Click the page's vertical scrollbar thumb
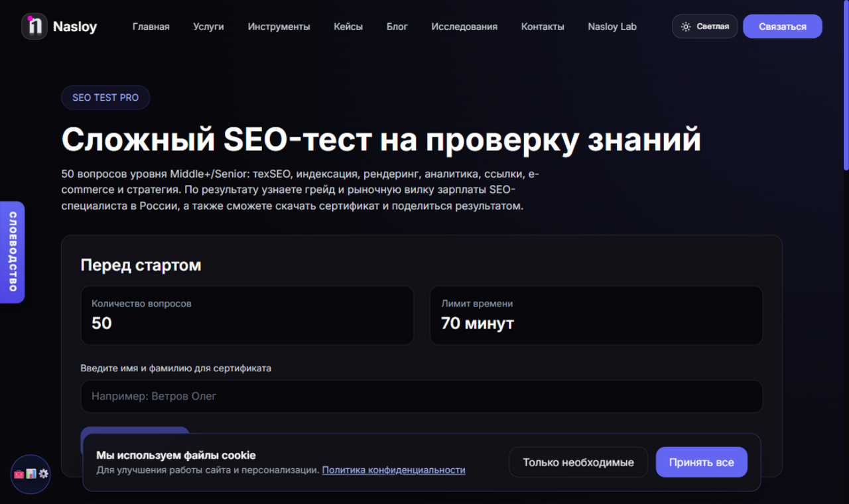 coord(846,86)
